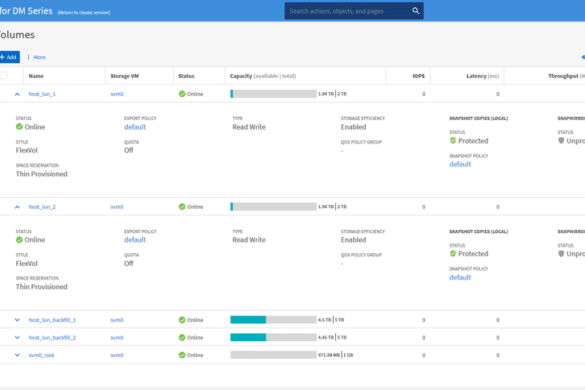
Task: Click svm0_root capacity bar
Action: coord(273,355)
